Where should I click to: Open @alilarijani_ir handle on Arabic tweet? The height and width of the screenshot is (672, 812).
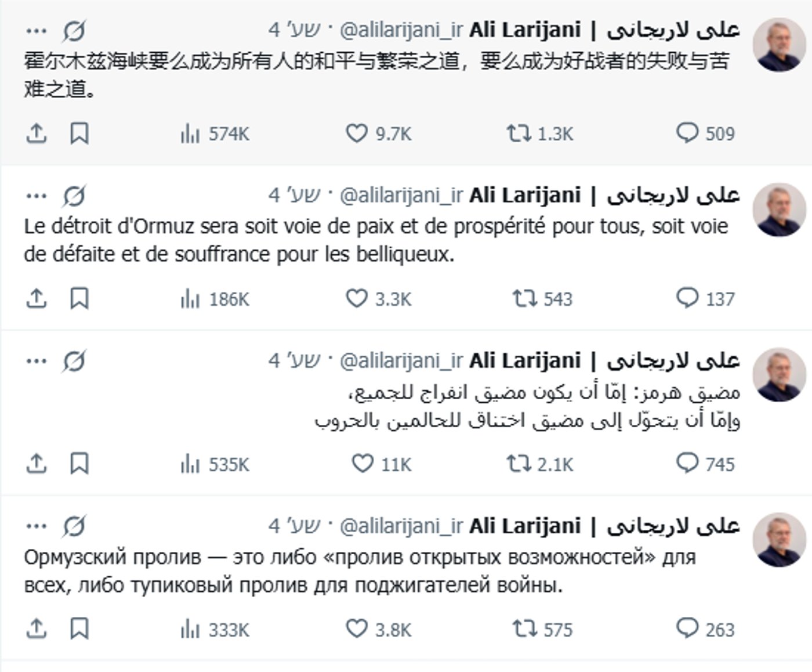[x=401, y=361]
